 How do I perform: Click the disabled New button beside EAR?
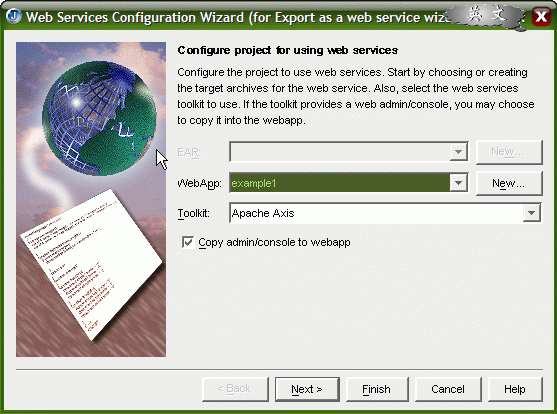(509, 152)
